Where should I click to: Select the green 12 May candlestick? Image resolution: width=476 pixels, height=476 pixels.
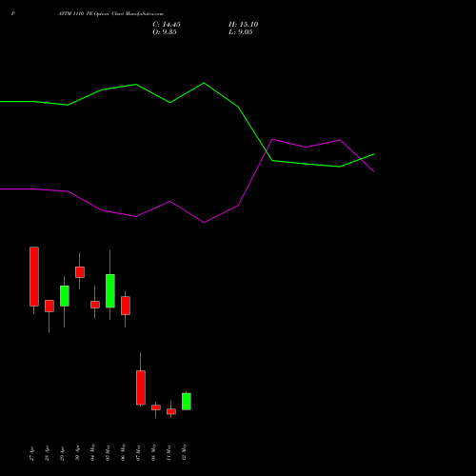point(187,402)
